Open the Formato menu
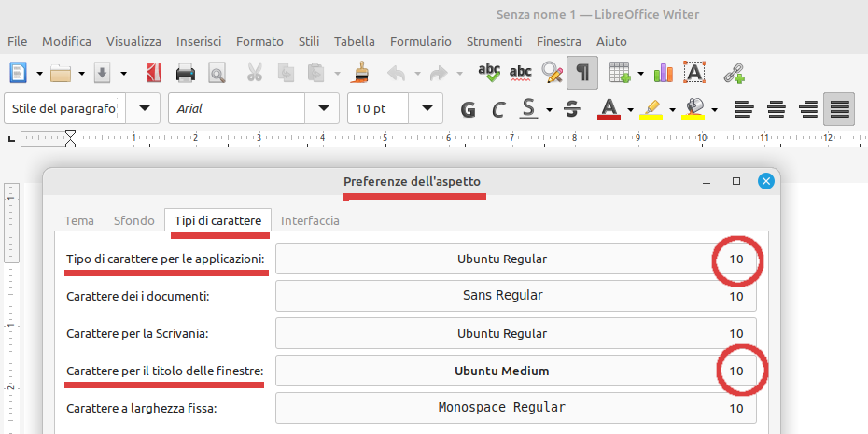Screen dimensions: 868x434 [x=259, y=41]
